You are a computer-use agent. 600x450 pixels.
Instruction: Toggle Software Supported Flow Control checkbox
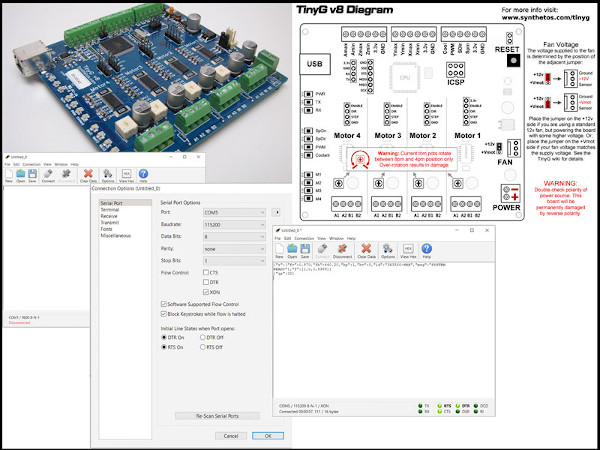[x=164, y=304]
